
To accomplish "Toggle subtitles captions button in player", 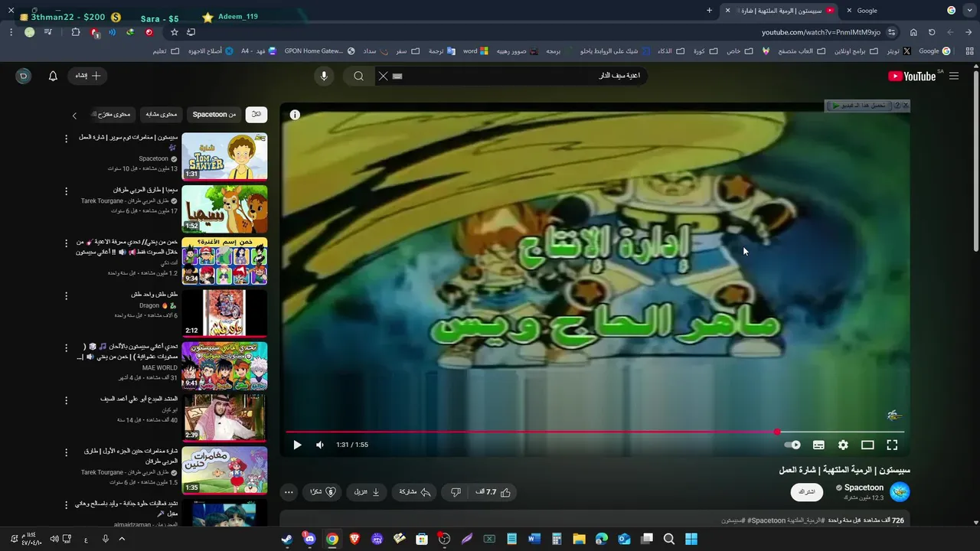I will [x=818, y=445].
